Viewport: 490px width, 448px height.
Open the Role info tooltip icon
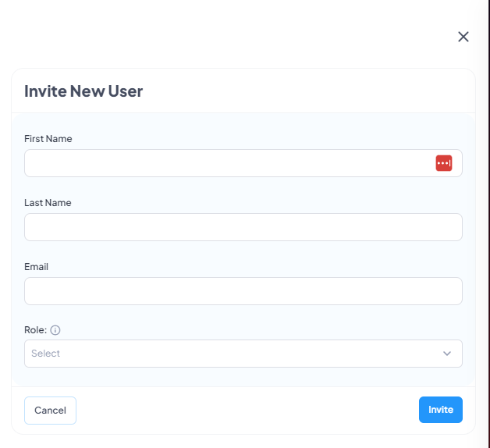pyautogui.click(x=55, y=330)
